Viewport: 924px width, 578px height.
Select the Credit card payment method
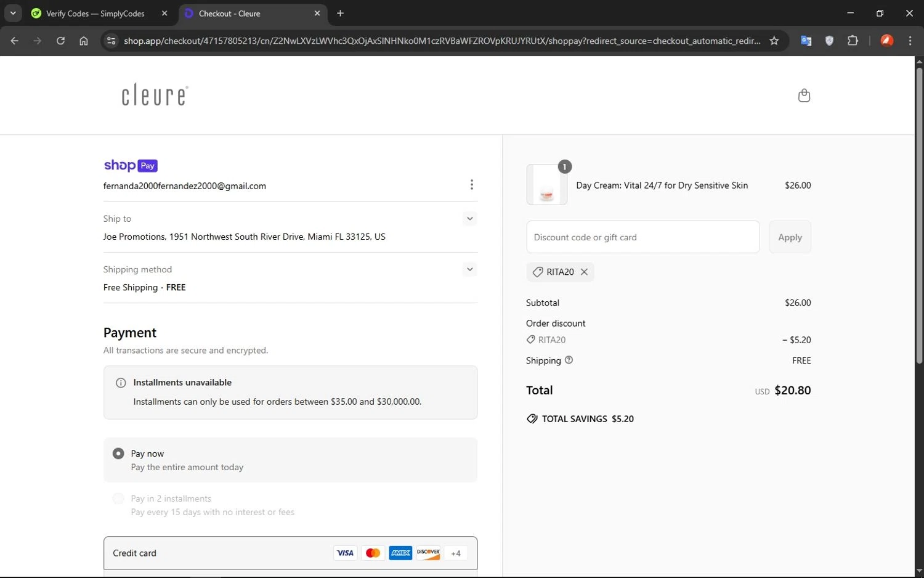coord(290,553)
